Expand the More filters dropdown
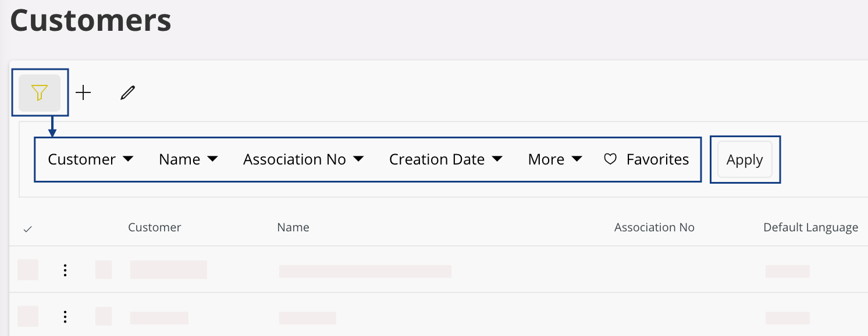 tap(554, 159)
